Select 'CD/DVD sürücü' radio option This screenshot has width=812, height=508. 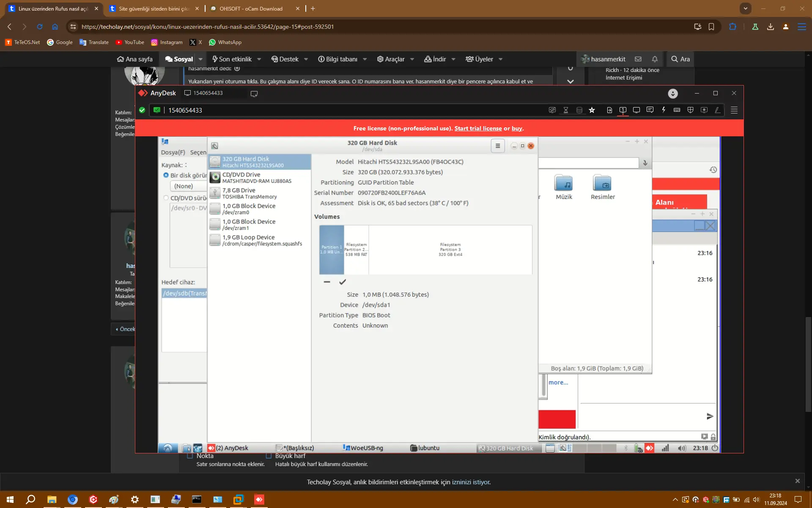(x=166, y=198)
